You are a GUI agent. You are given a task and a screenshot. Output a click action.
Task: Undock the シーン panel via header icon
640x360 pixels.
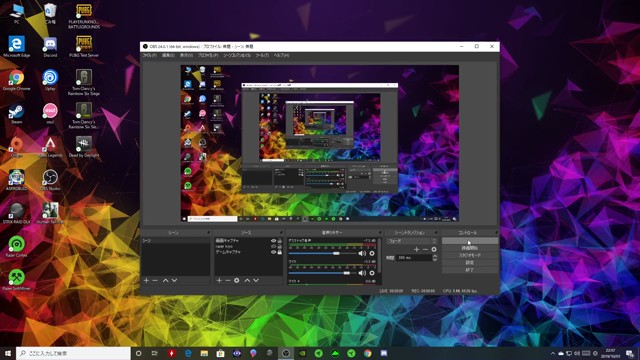[x=209, y=233]
